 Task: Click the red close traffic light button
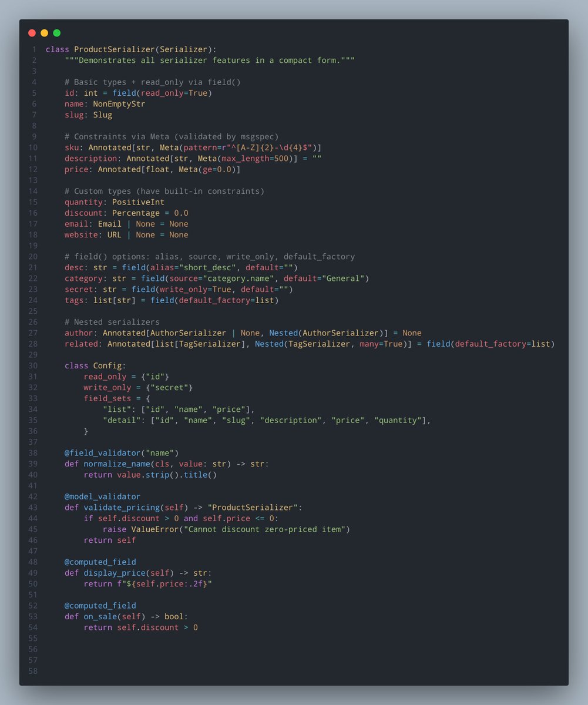[32, 33]
